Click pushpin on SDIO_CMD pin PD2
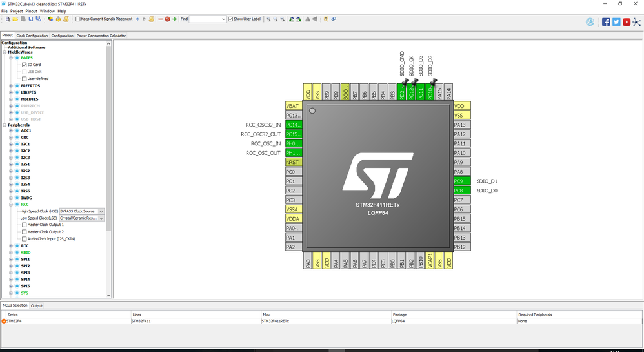The image size is (644, 352). (x=405, y=82)
